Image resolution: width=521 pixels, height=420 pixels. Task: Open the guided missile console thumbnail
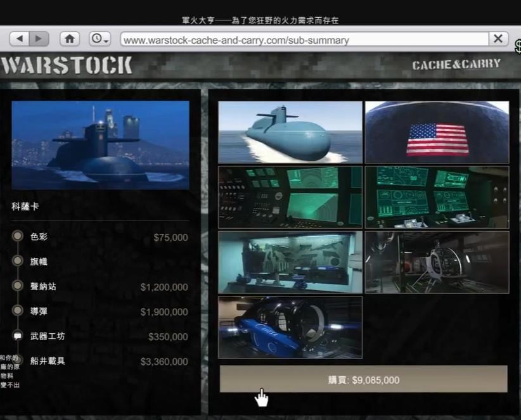pos(437,197)
